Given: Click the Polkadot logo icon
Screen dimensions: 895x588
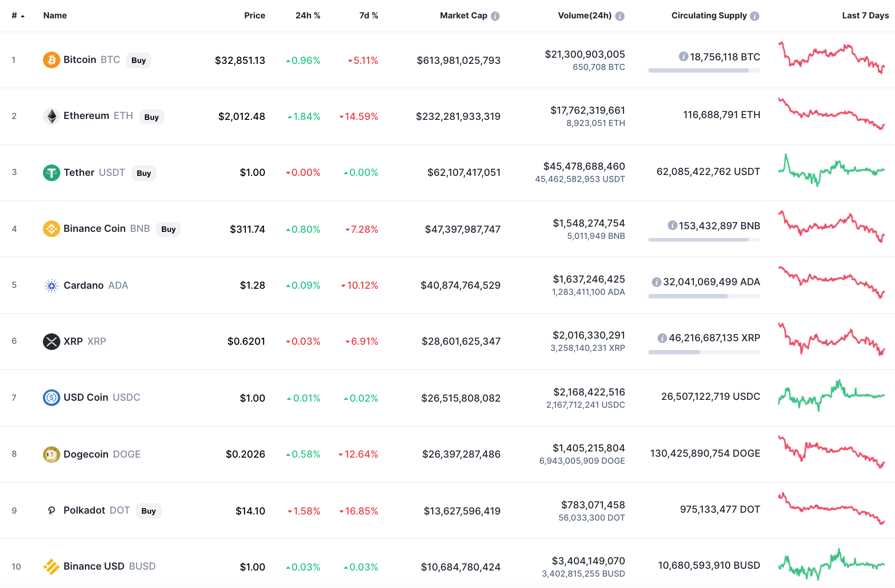Looking at the screenshot, I should pyautogui.click(x=52, y=511).
